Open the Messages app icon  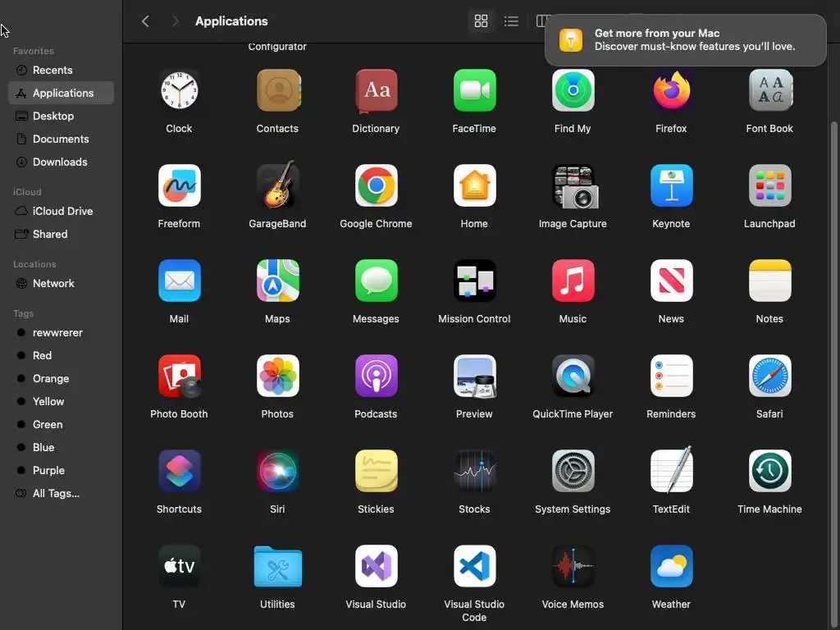pos(376,281)
